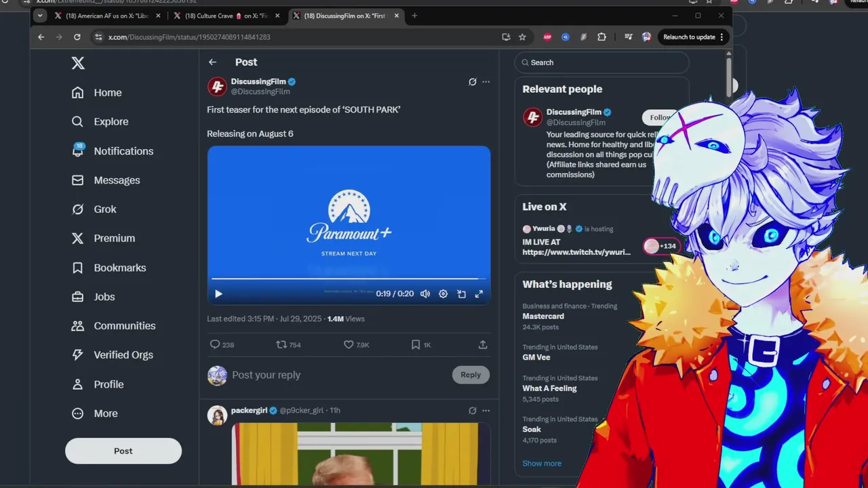Viewport: 868px width, 488px height.
Task: Enter fullscreen on the video
Action: coord(479,294)
